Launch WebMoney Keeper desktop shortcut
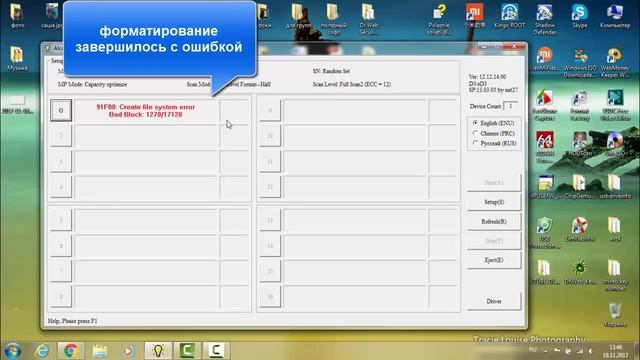This screenshot has width=640, height=360. coord(615,62)
